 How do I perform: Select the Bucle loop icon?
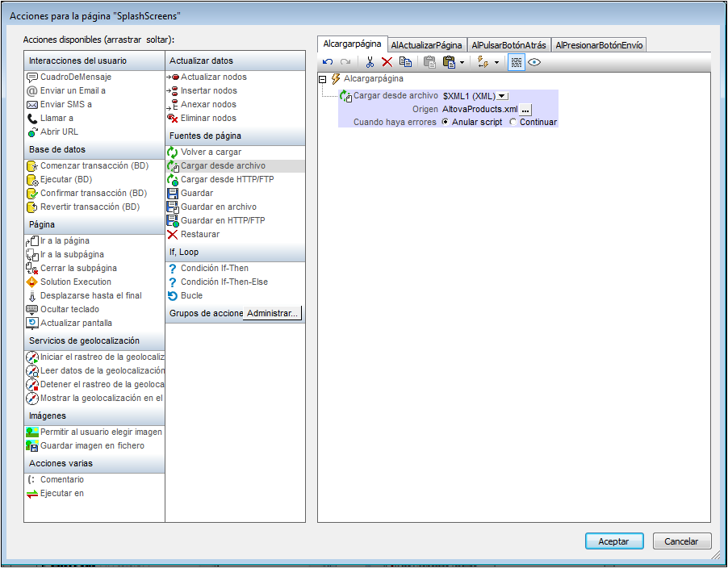click(x=173, y=296)
